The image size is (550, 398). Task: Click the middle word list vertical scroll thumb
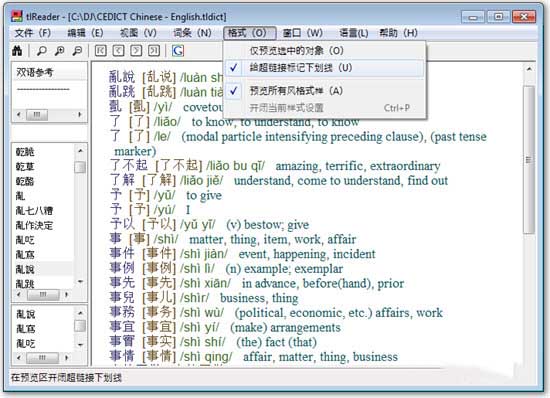80,167
